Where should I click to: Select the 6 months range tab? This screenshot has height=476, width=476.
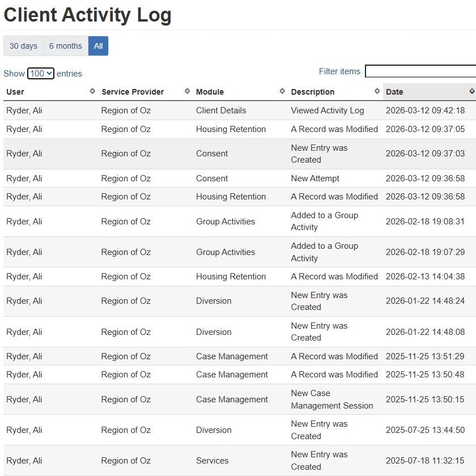pos(65,46)
